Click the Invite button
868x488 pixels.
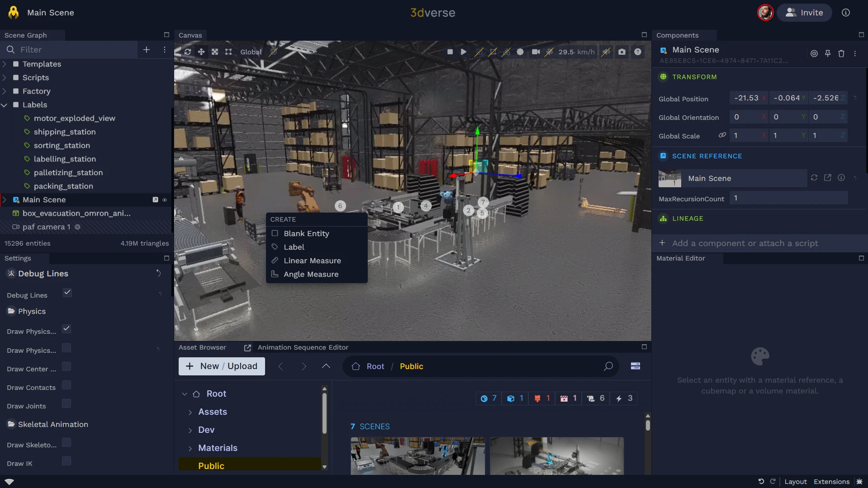click(804, 13)
